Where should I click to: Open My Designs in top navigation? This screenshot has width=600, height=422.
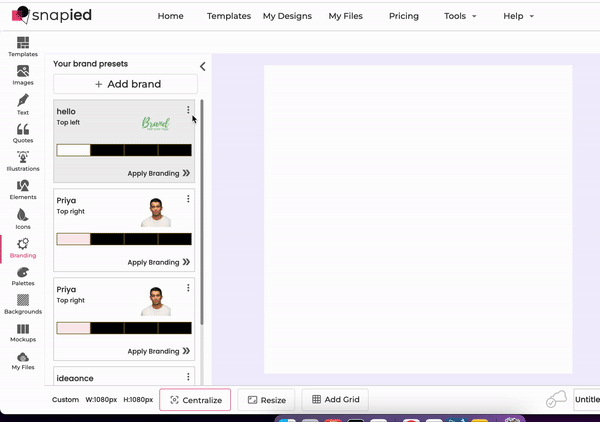(287, 16)
